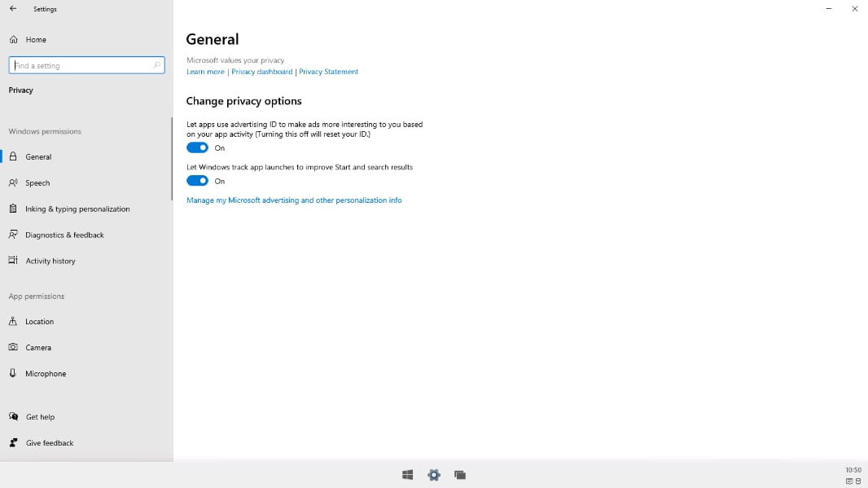Click the Settings gear in taskbar
Image resolution: width=868 pixels, height=488 pixels.
[x=434, y=475]
